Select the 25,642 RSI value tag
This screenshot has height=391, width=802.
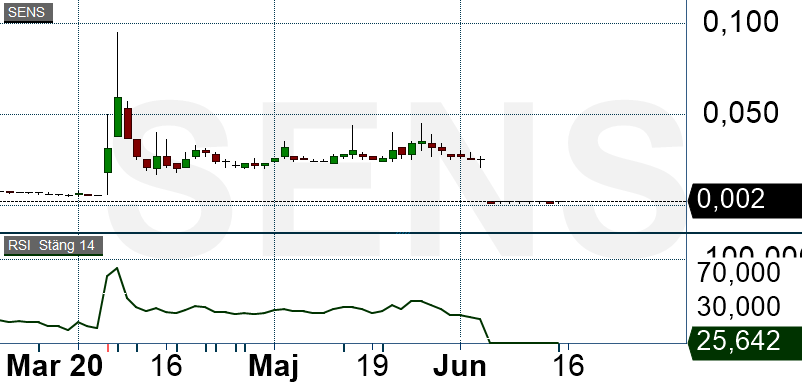745,340
